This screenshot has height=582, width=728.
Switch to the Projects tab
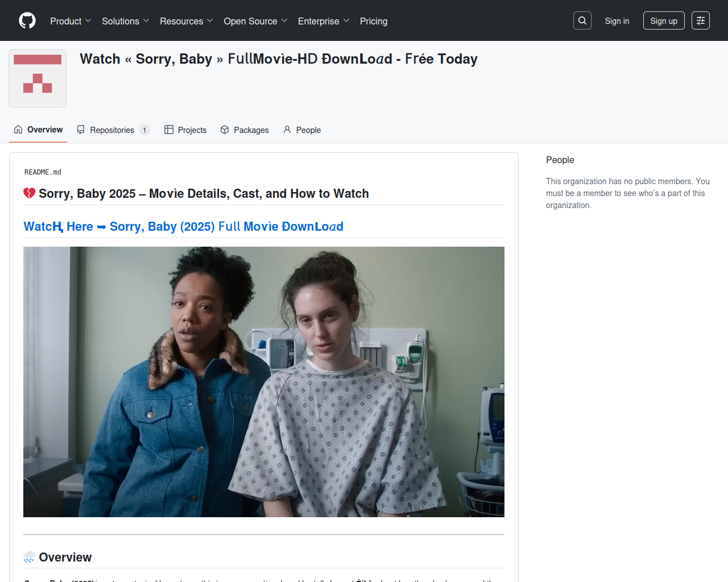[185, 130]
